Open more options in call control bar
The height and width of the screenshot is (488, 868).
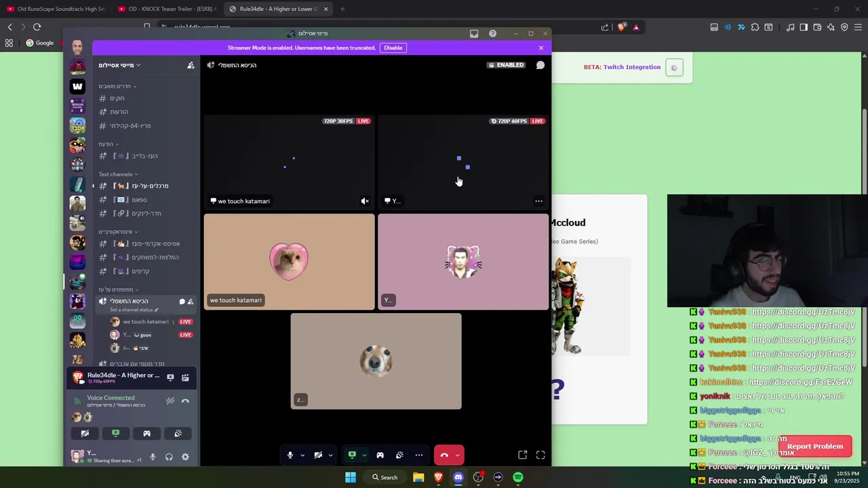pyautogui.click(x=419, y=455)
